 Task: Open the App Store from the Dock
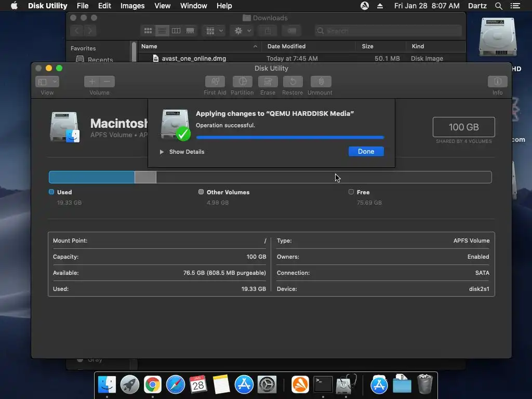[x=244, y=384]
